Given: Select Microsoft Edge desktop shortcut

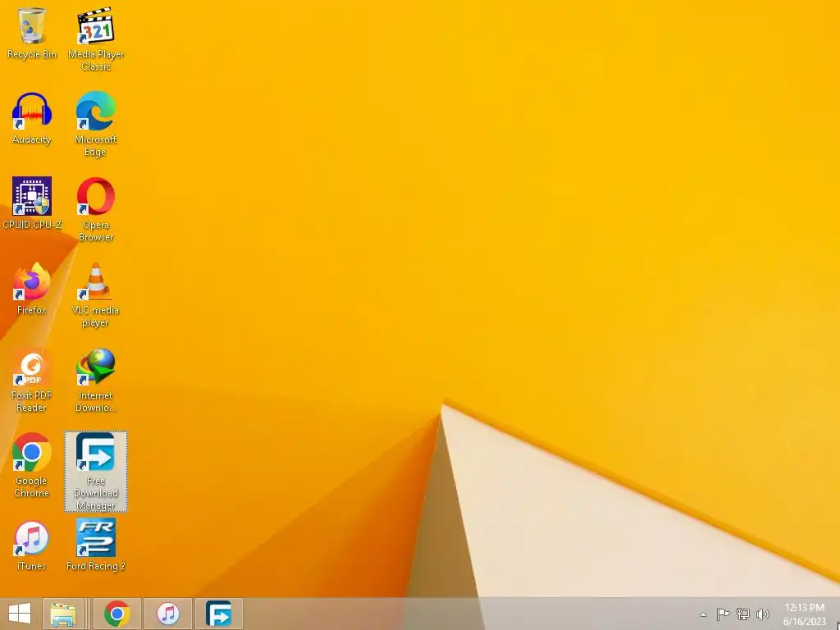Looking at the screenshot, I should point(96,124).
